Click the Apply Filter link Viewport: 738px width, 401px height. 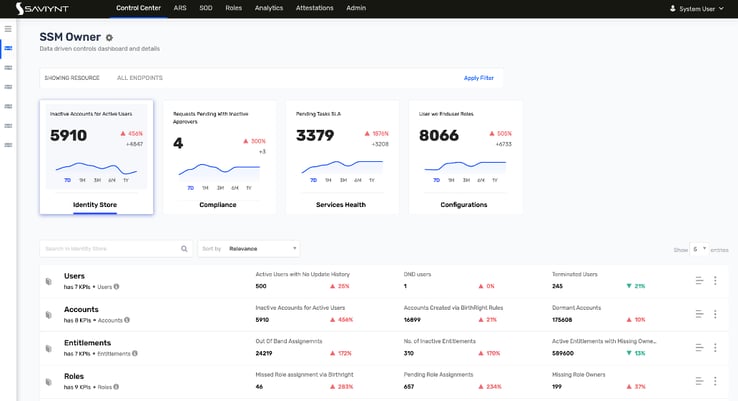click(479, 78)
